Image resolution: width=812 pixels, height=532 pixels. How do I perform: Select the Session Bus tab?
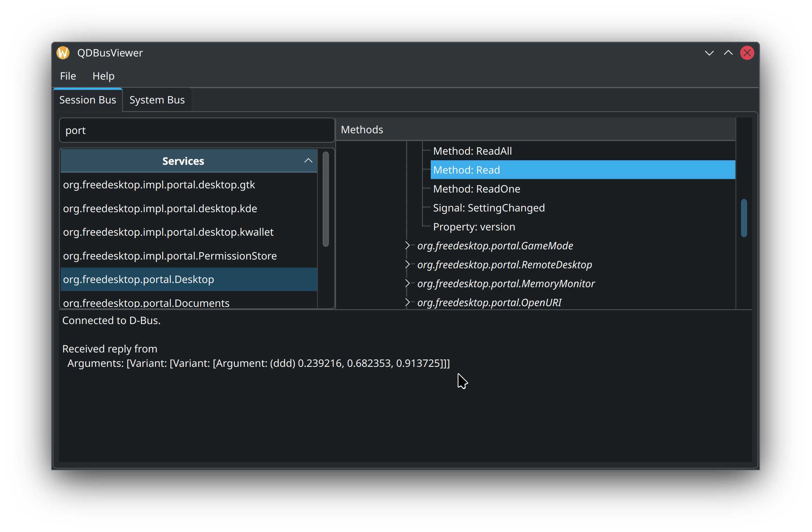88,100
